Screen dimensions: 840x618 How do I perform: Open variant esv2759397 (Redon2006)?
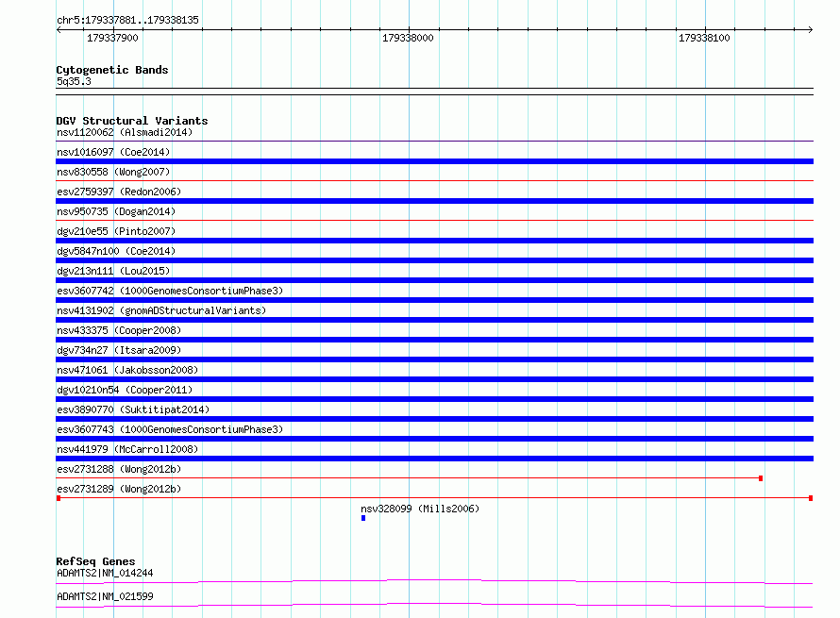(x=119, y=192)
